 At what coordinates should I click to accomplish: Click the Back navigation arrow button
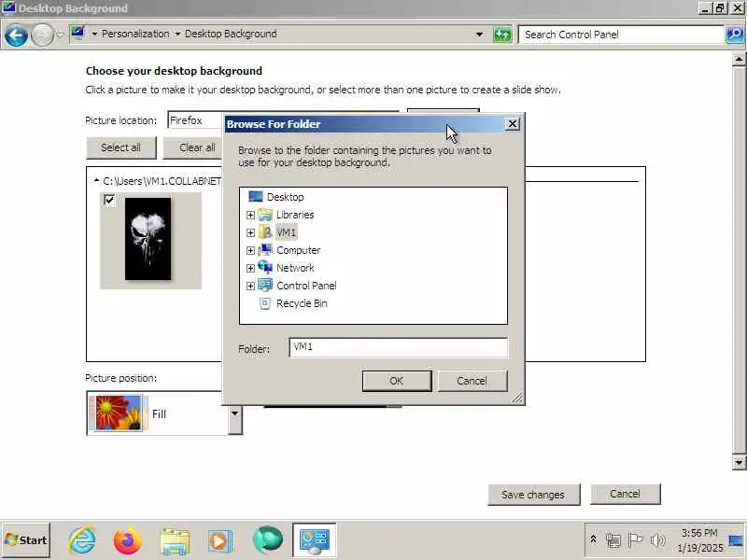click(16, 35)
